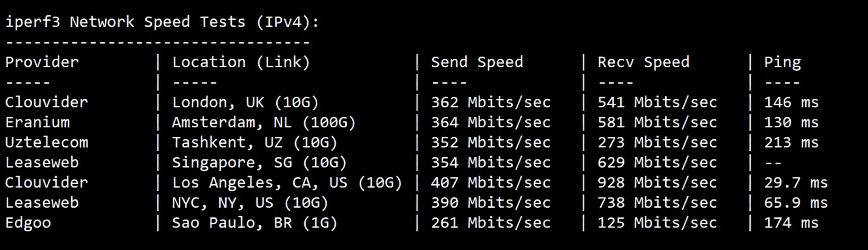868x250 pixels.
Task: Click the "Amsterdam, NL (100G)" location text
Action: (263, 122)
